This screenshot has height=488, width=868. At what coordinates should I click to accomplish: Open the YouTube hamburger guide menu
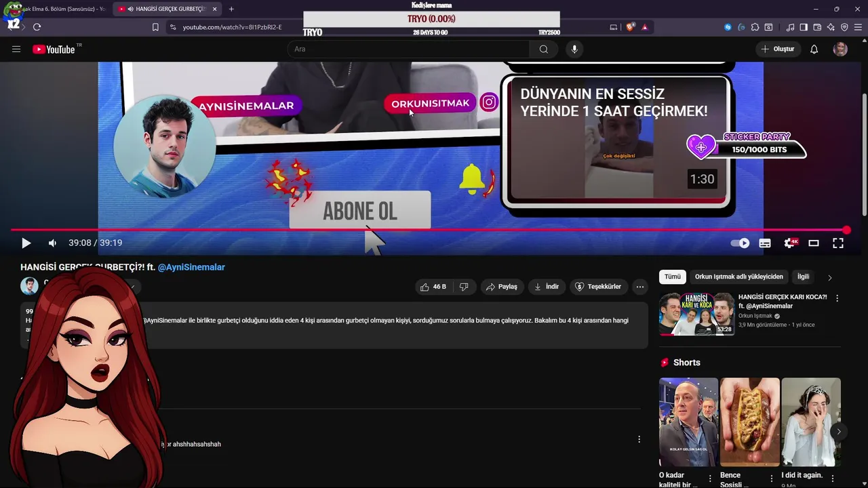[x=16, y=49]
